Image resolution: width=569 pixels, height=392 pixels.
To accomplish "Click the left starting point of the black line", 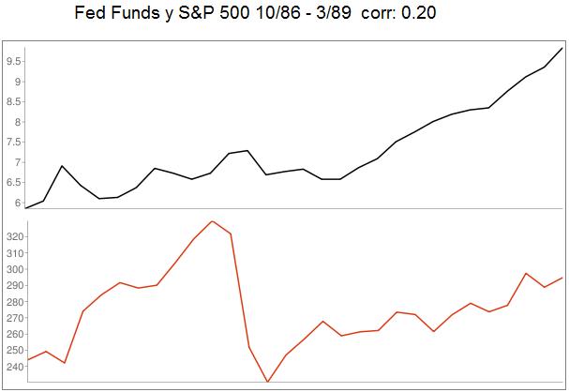I will click(x=27, y=207).
